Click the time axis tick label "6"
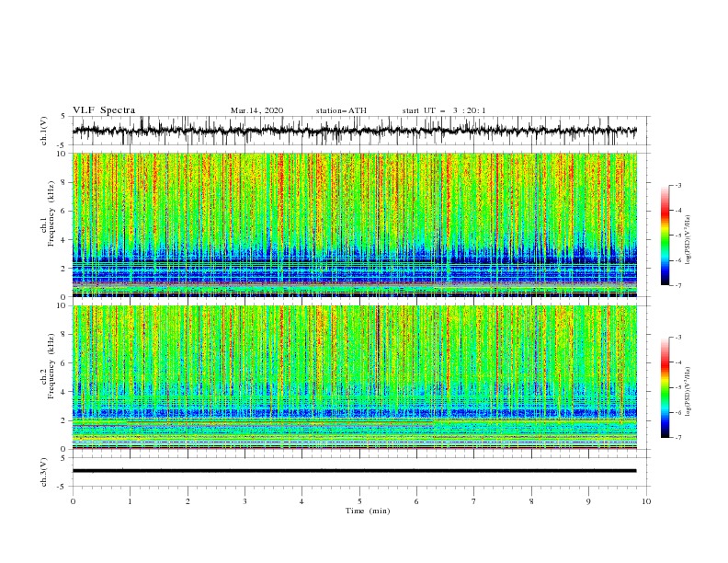This screenshot has height=563, width=728. tap(416, 501)
